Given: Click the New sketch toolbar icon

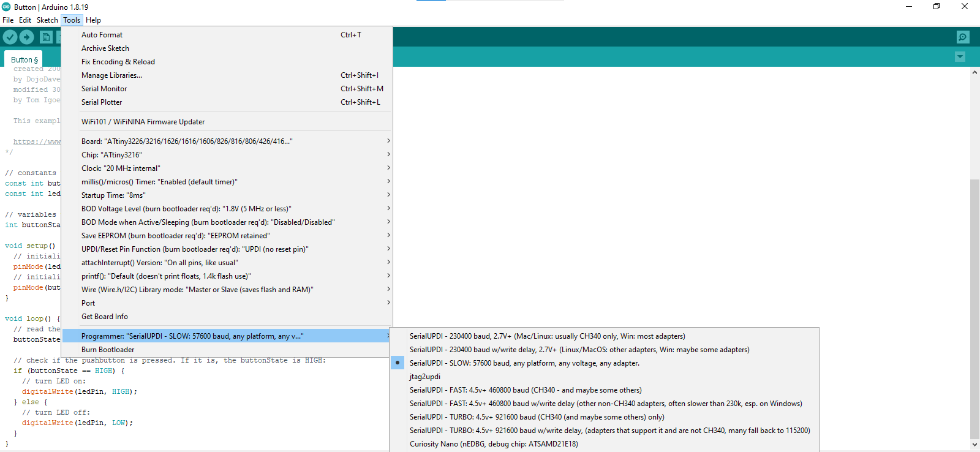Looking at the screenshot, I should 46,37.
